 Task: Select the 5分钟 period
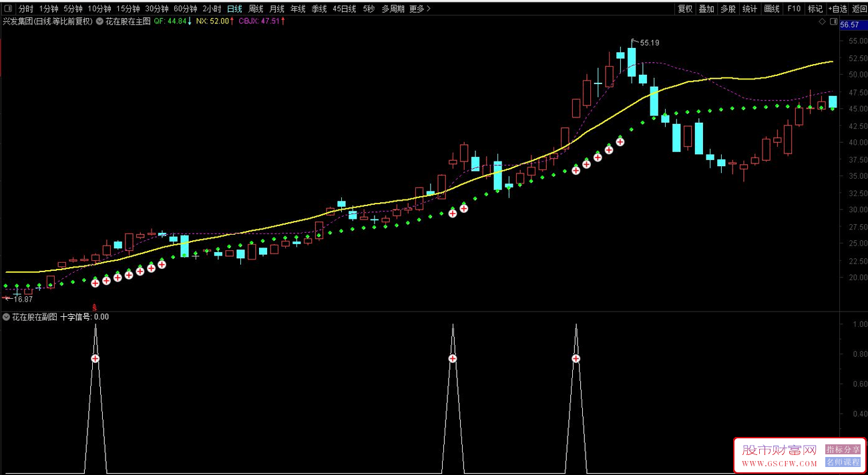click(x=73, y=9)
